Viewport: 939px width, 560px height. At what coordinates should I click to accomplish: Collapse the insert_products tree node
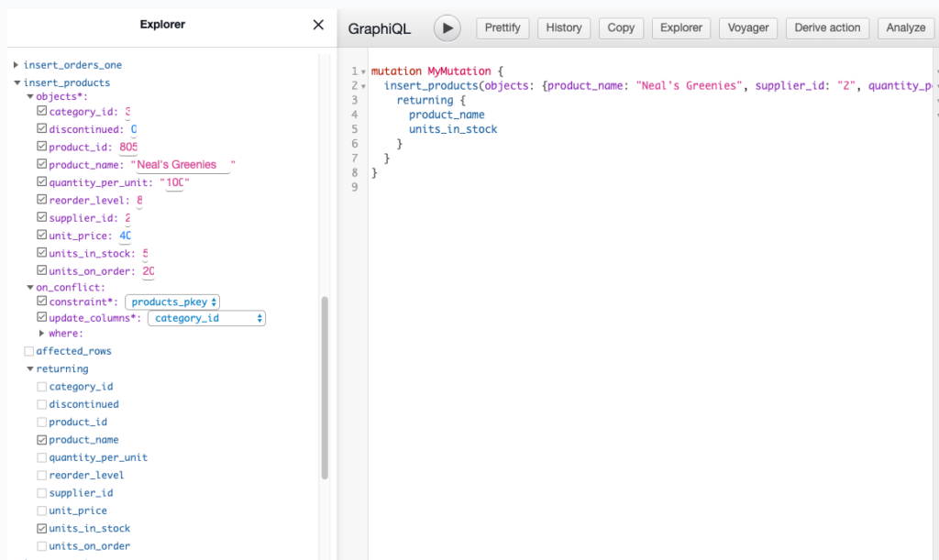17,83
